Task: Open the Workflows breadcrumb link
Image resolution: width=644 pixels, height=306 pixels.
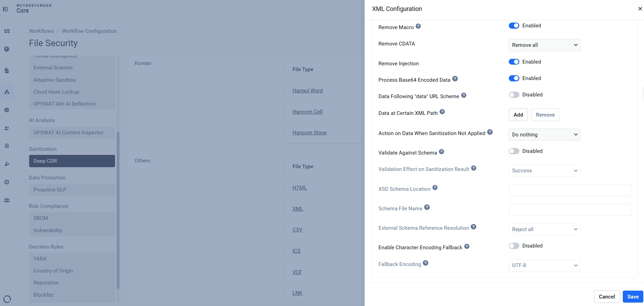Action: tap(41, 31)
